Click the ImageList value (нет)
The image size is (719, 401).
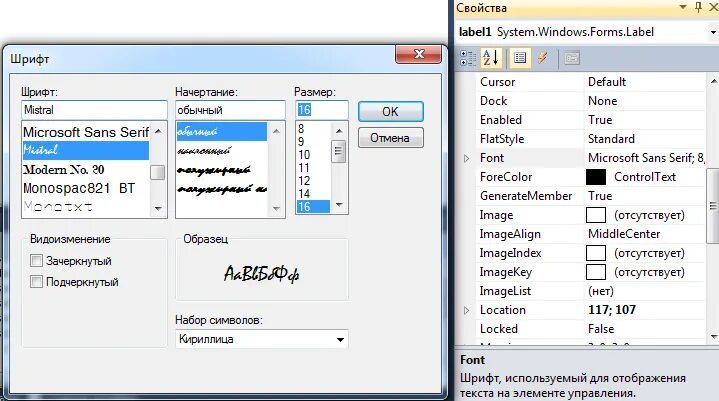pos(601,291)
